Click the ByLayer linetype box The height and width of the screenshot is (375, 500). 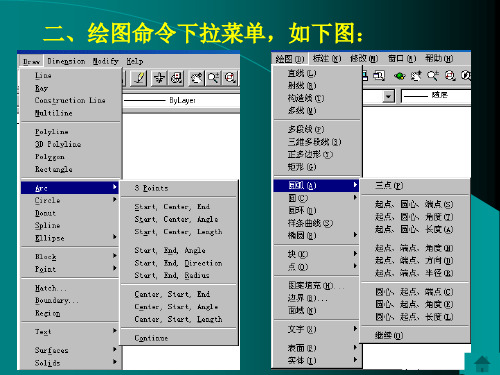[181, 100]
